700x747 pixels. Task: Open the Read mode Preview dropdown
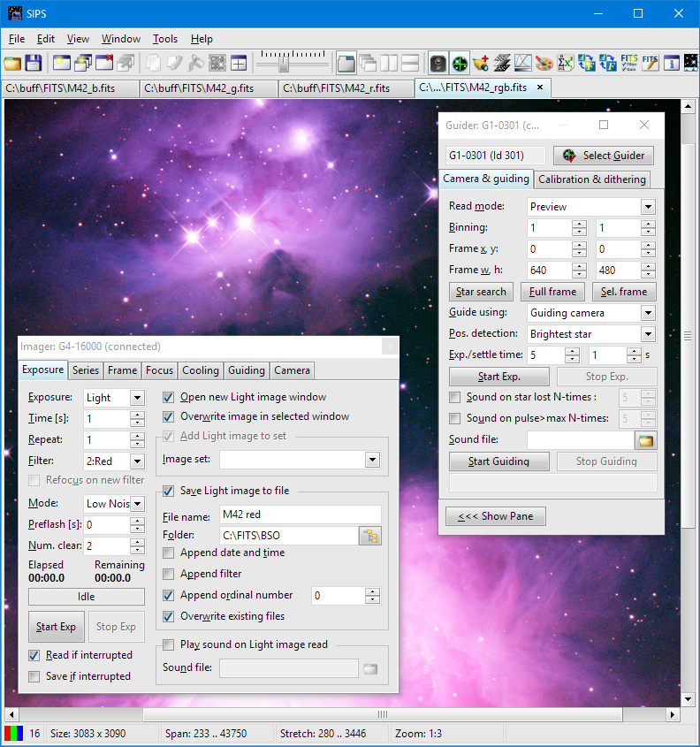tap(648, 207)
